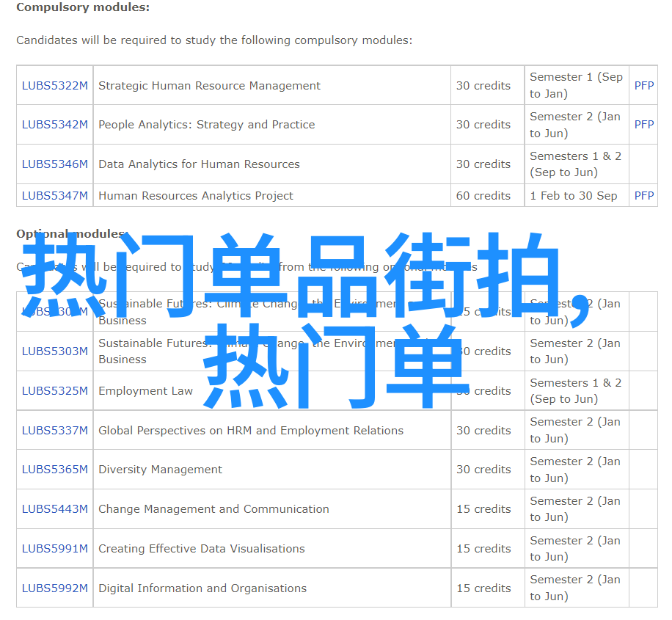Screen dimensions: 672x620
Task: Select the LUBS5325M Employment Law code
Action: (54, 391)
